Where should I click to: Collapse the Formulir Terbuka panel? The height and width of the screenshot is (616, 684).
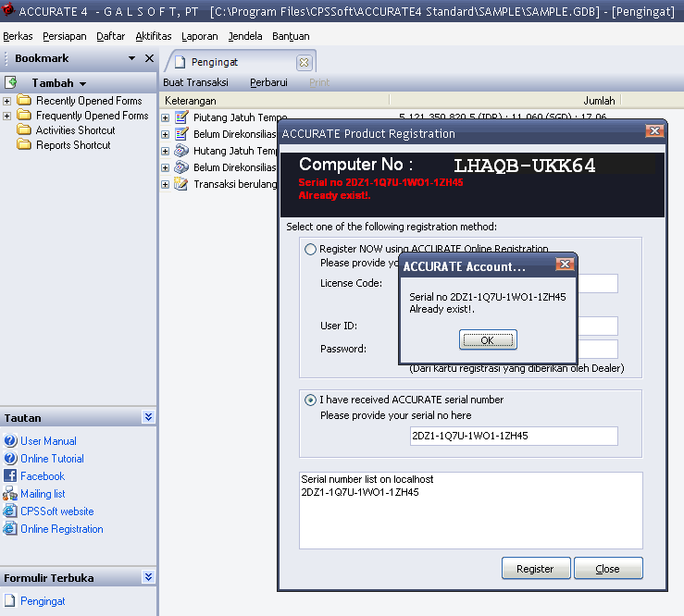pos(148,577)
